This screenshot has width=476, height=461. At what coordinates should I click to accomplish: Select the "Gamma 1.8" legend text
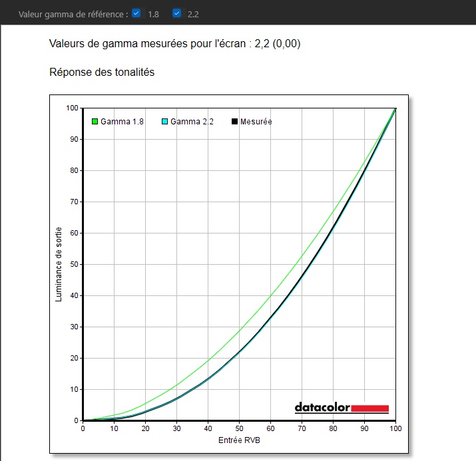click(122, 122)
